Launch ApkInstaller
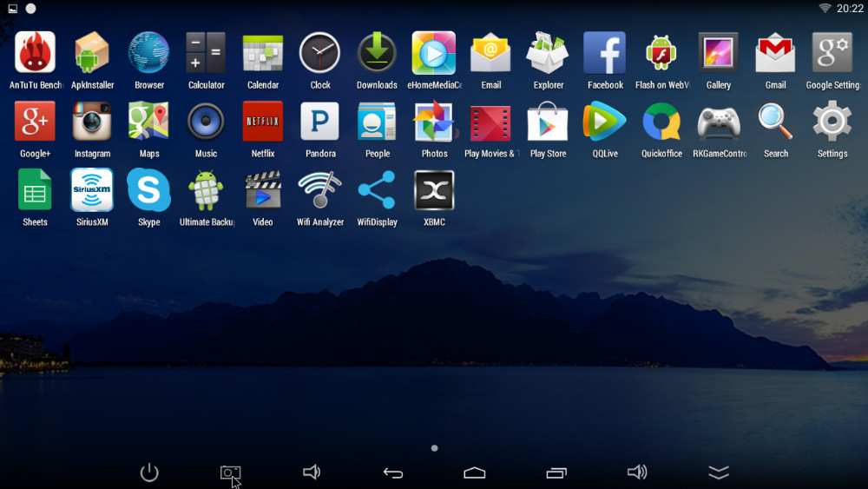Viewport: 868px width, 489px height. coord(92,53)
